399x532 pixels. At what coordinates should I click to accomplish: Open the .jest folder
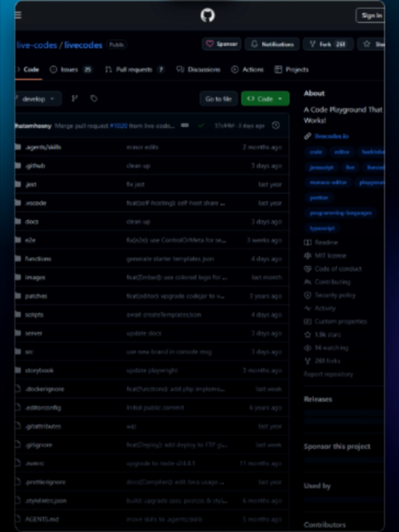[x=30, y=185]
